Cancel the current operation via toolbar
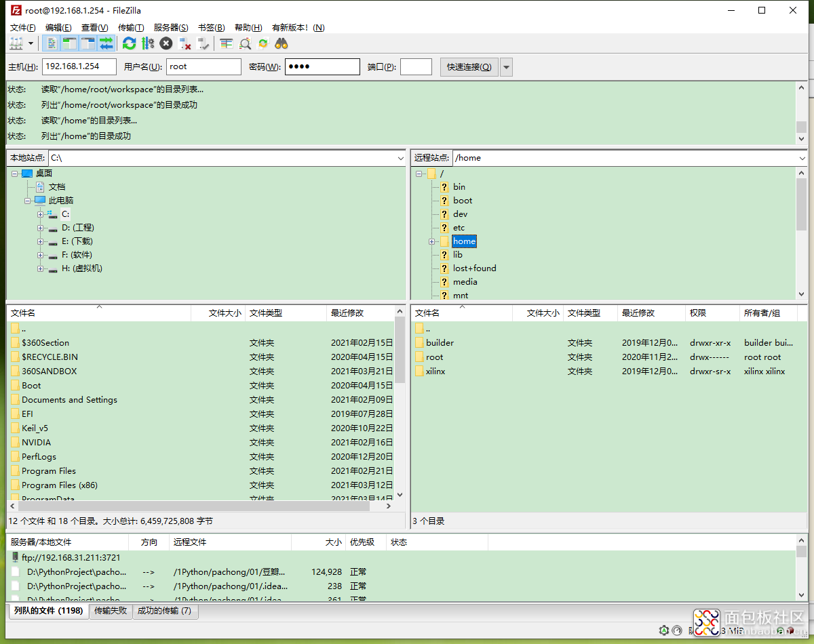 (x=166, y=43)
